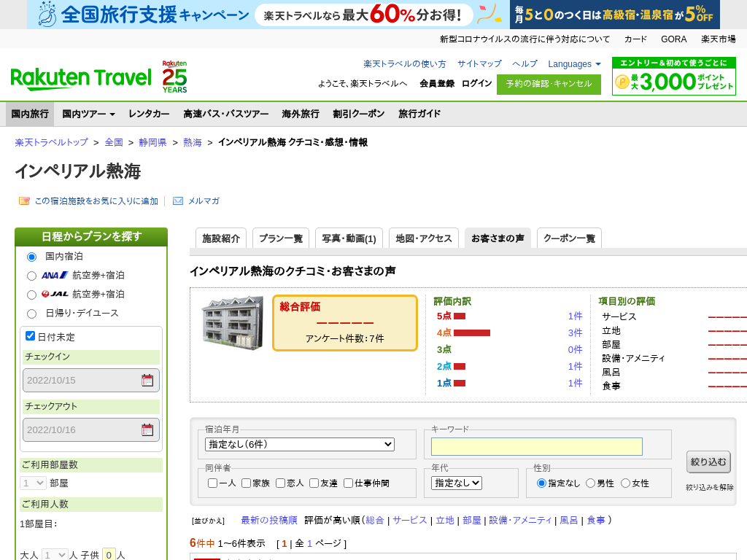Click the 静岡県 breadcrumb link
Viewport: 747px width, 560px height.
152,142
